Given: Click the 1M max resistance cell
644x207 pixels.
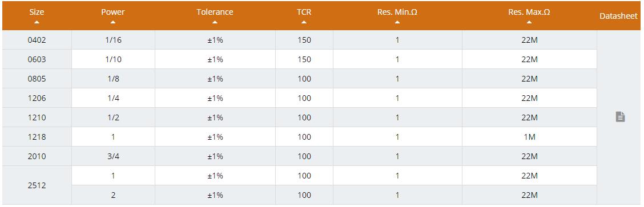Looking at the screenshot, I should 529,137.
